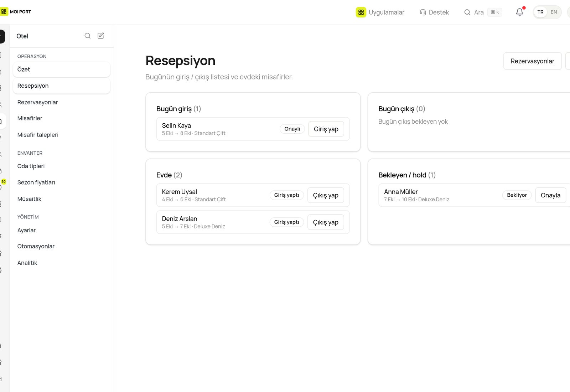
Task: Open Özet in the sidebar
Action: coord(62,69)
